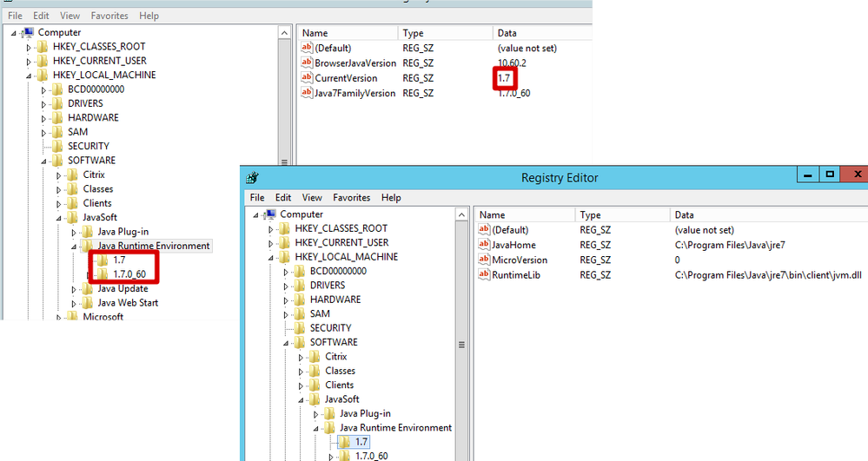Image resolution: width=868 pixels, height=461 pixels.
Task: Expand HKEY_CURRENT_USER in front window tree
Action: point(271,243)
